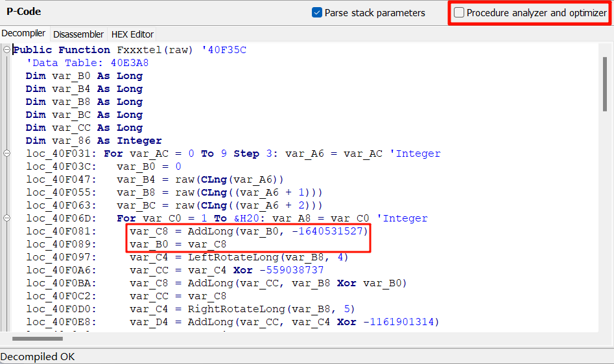Enable Procedure analyzer and optimizer checkbox
614x364 pixels.
click(460, 12)
